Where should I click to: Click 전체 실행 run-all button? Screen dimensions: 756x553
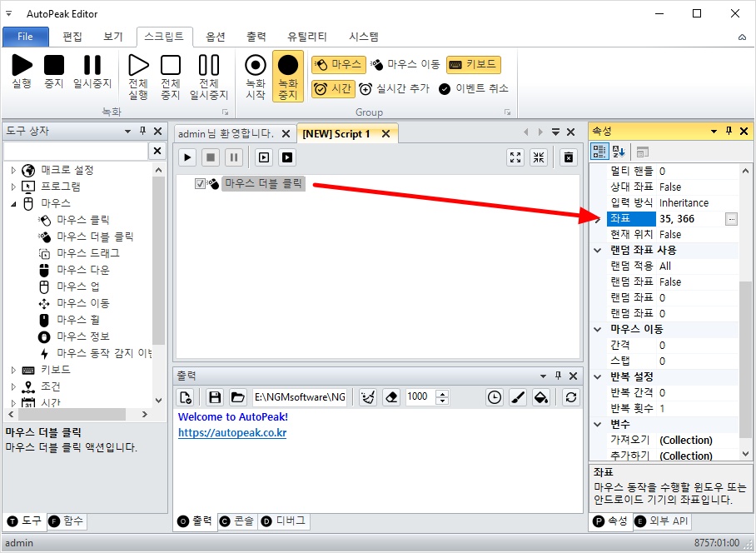click(138, 77)
